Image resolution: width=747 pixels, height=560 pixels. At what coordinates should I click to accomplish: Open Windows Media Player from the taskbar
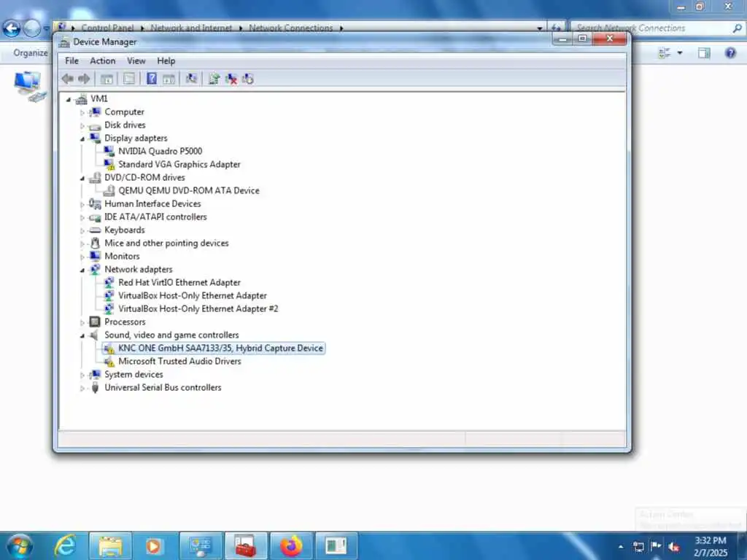[153, 546]
